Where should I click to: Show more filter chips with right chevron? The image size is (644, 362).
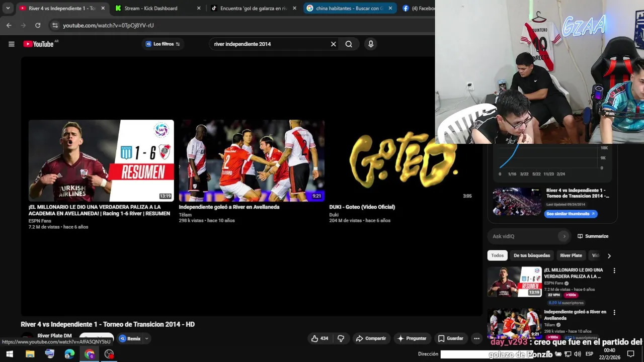(x=609, y=255)
